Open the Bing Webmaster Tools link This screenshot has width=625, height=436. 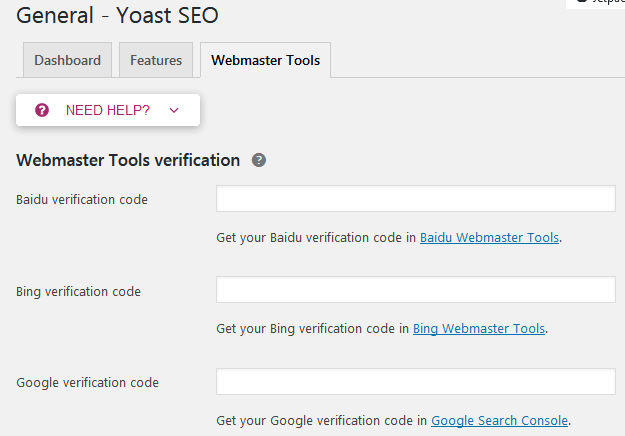479,328
